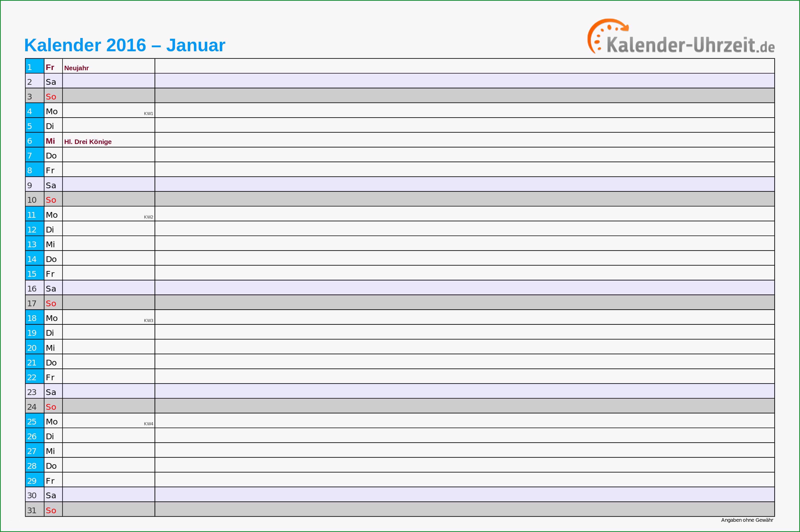Select day number 21 cell
Image resolution: width=800 pixels, height=532 pixels.
(34, 361)
